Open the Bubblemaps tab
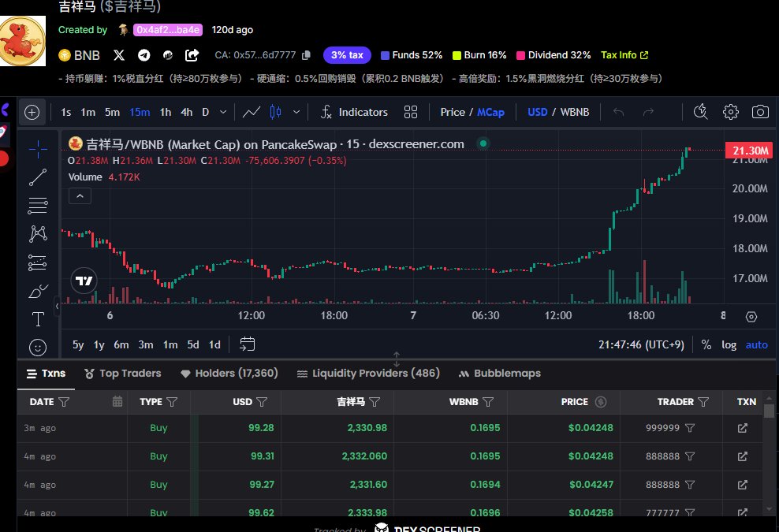Screen dimensions: 779x532 click(x=500, y=374)
